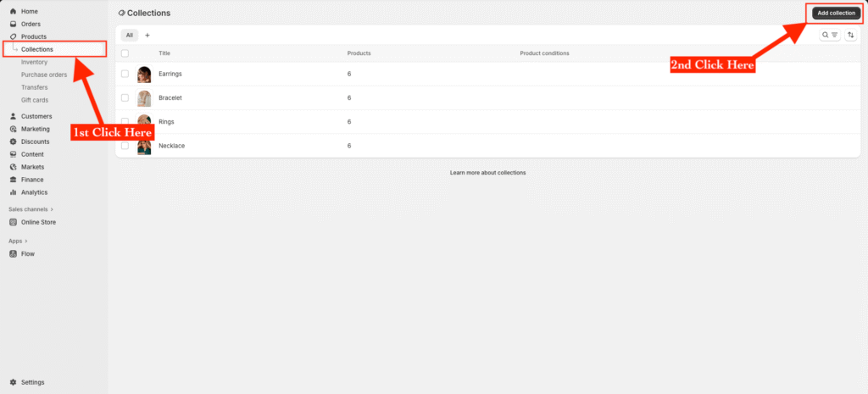
Task: Open Learn more about collections link
Action: point(487,172)
